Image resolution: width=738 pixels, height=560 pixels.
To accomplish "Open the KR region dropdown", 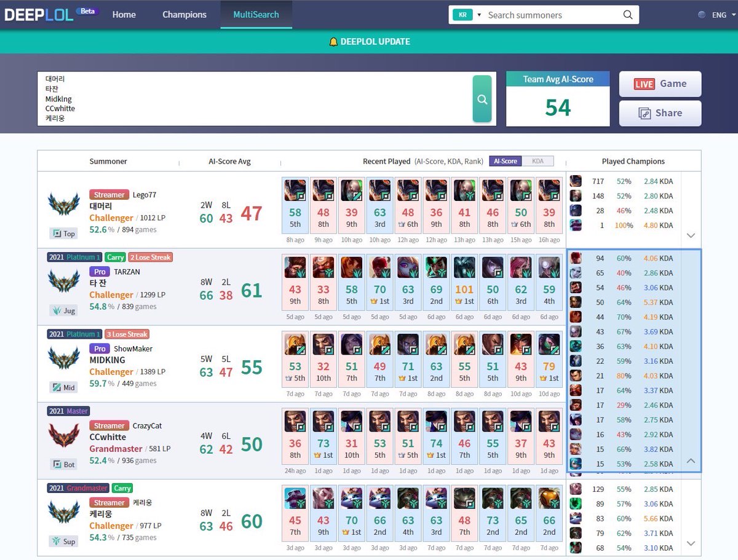I will (467, 15).
